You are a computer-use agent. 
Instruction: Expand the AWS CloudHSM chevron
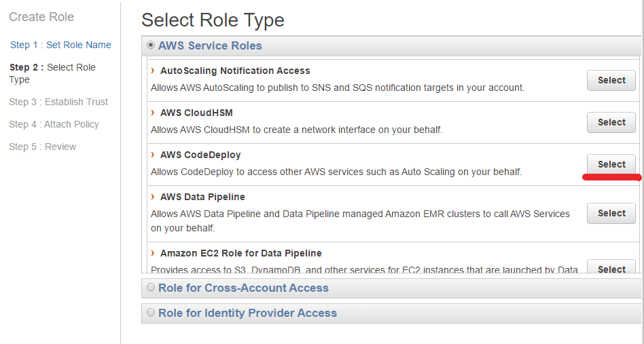click(153, 113)
